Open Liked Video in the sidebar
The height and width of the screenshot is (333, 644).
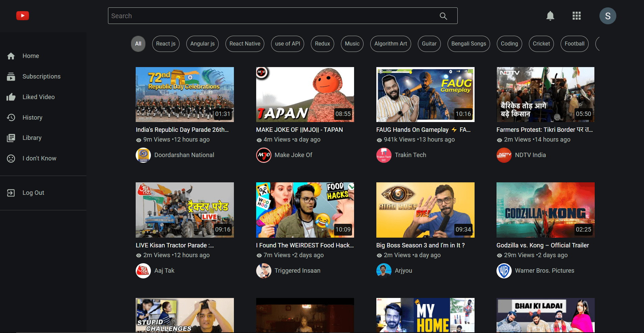pos(38,97)
